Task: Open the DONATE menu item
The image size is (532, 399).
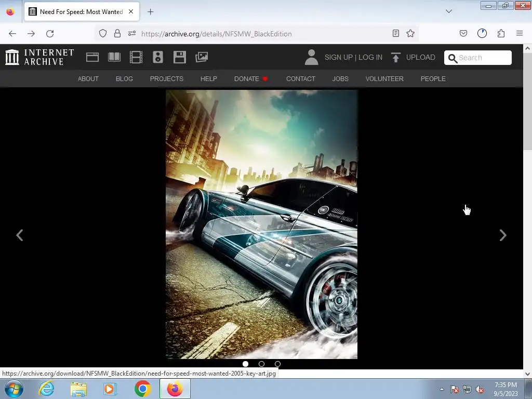Action: 251,79
